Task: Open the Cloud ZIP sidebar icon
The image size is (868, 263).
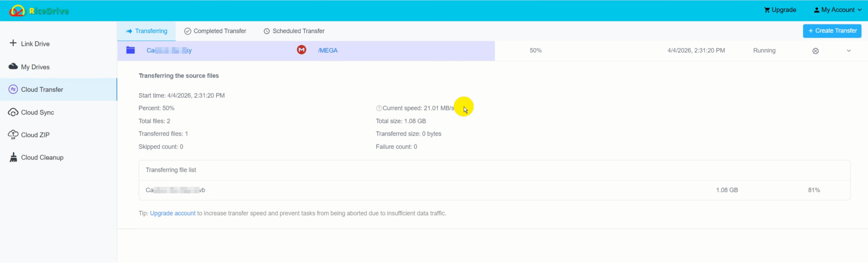Action: (13, 135)
